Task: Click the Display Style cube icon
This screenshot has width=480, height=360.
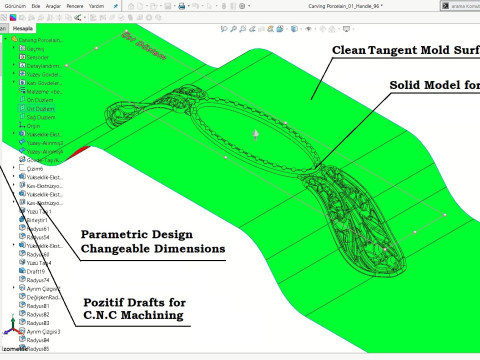Action: click(x=294, y=29)
